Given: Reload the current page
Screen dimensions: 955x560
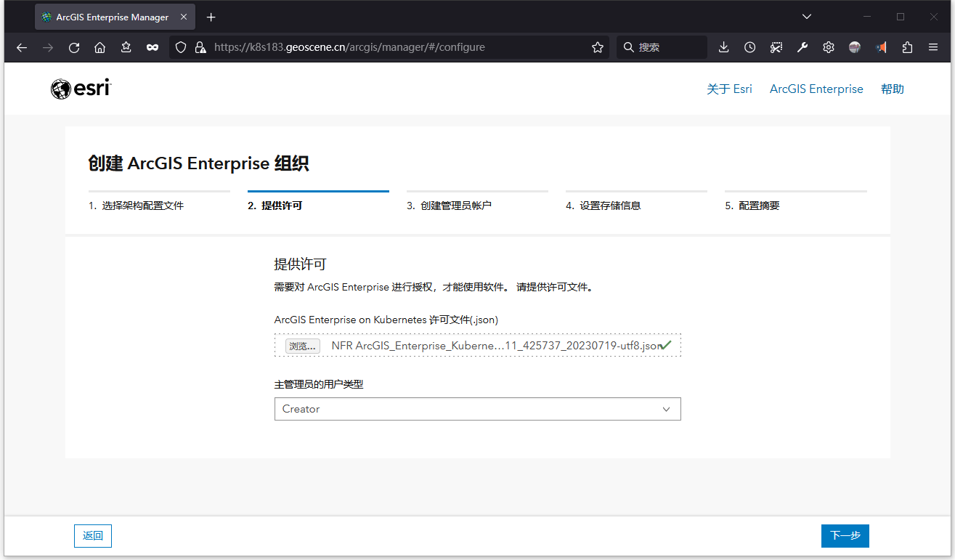Looking at the screenshot, I should [x=74, y=47].
